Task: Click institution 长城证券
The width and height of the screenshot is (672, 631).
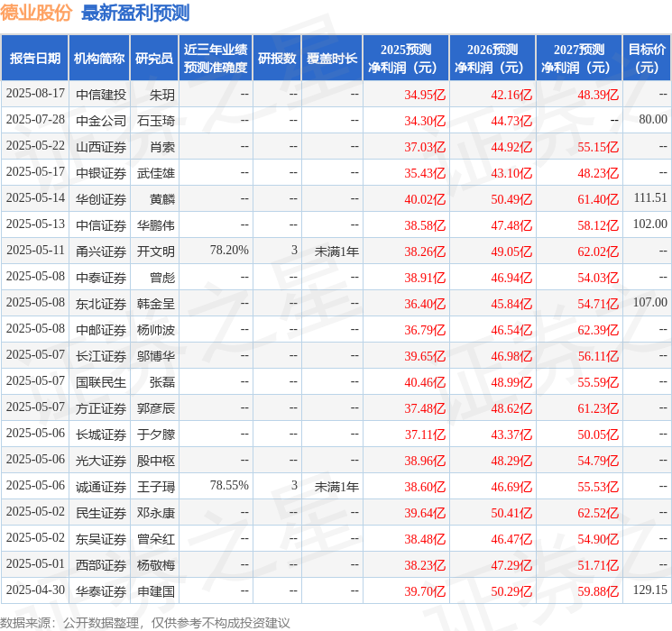Action: click(101, 434)
